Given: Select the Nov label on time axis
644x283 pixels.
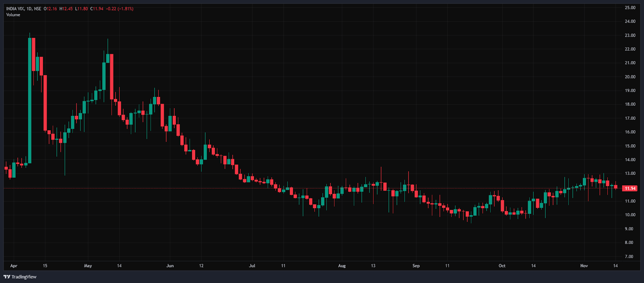Looking at the screenshot, I should point(584,266).
